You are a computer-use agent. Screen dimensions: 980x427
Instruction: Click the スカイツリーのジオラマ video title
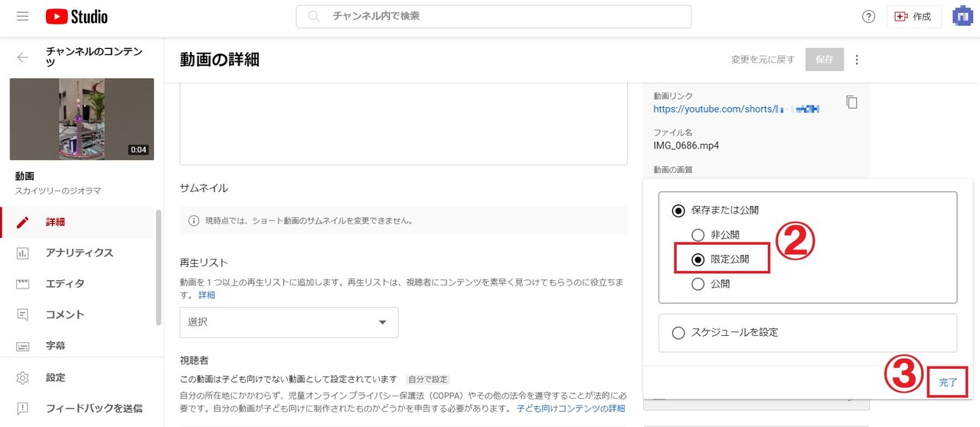coord(58,191)
